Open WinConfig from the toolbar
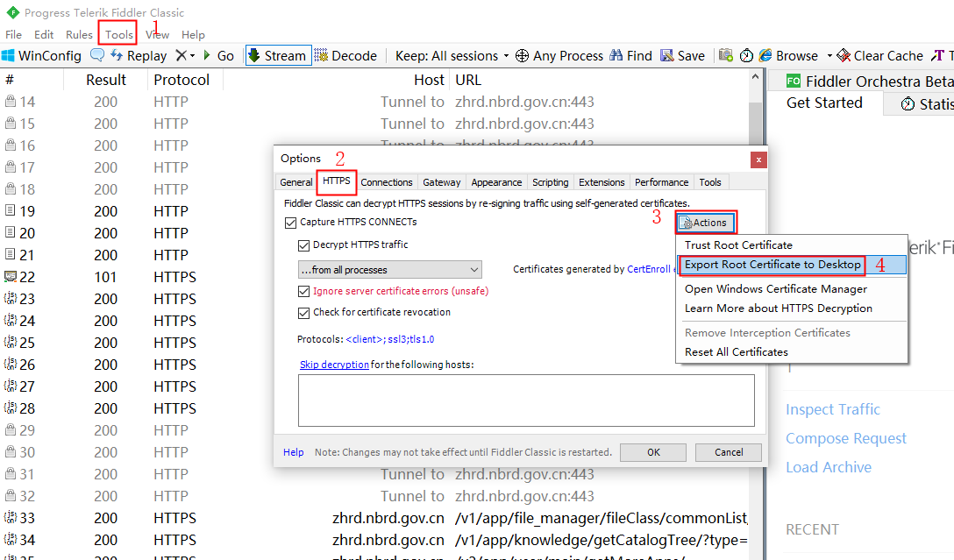This screenshot has width=954, height=560. pos(41,56)
